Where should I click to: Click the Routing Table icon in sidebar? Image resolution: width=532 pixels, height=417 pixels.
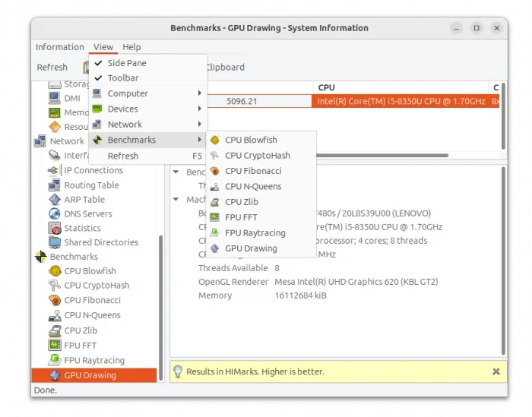coord(55,185)
